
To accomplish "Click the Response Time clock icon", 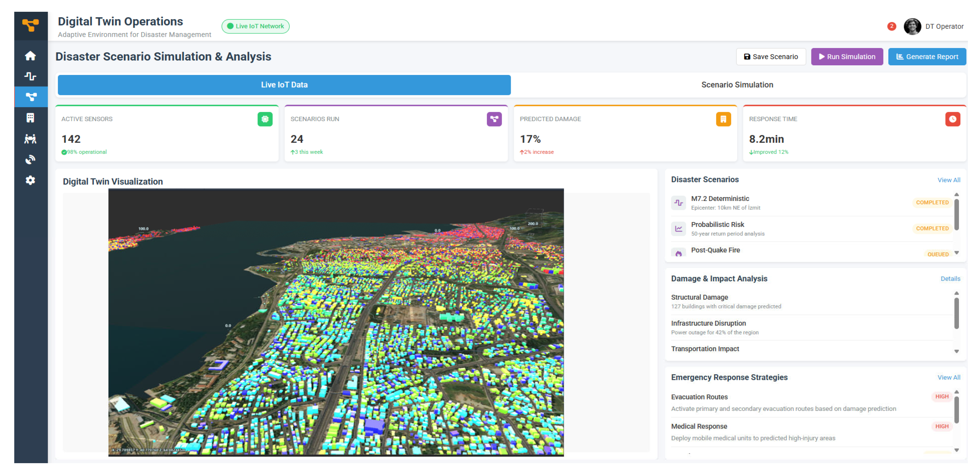I will click(x=952, y=120).
